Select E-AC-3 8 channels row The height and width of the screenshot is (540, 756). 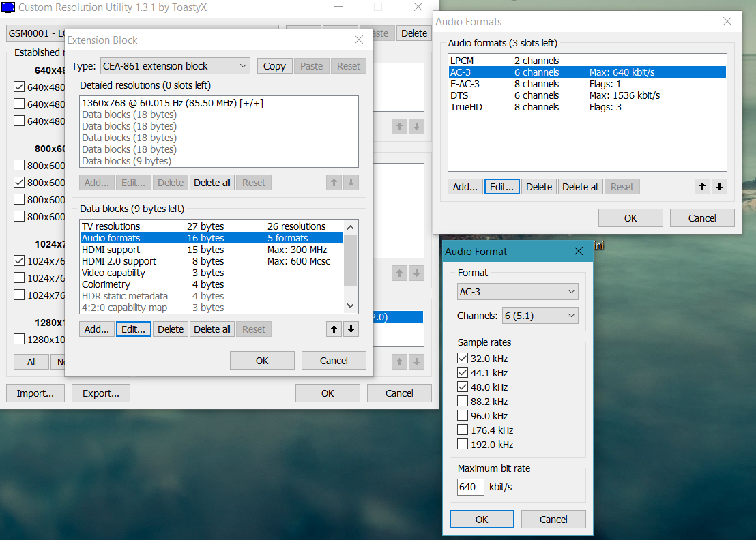click(x=587, y=84)
